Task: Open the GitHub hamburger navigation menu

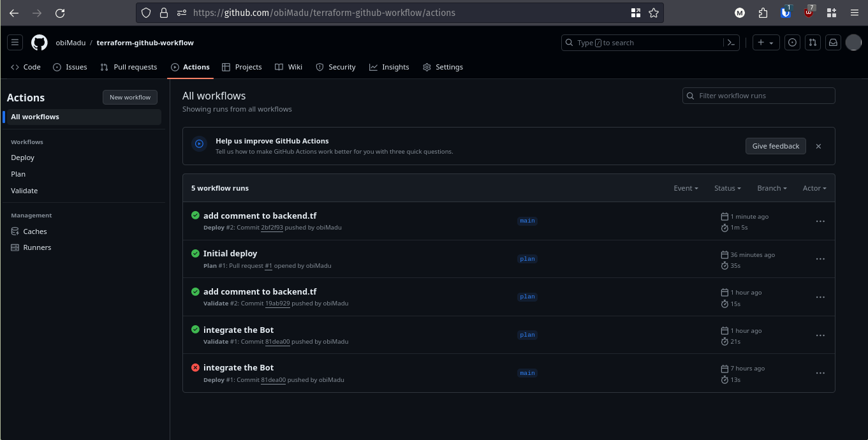Action: [15, 43]
